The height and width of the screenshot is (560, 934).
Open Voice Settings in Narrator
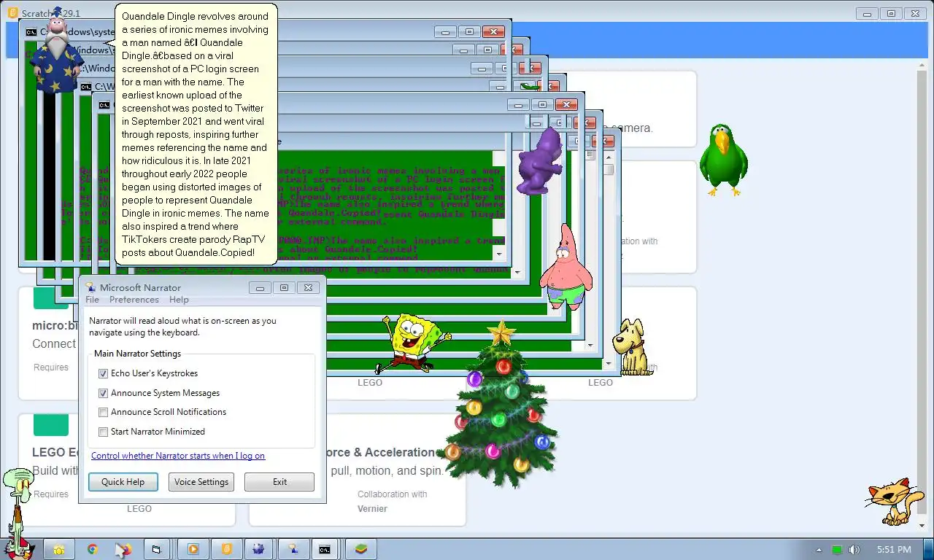(x=201, y=482)
